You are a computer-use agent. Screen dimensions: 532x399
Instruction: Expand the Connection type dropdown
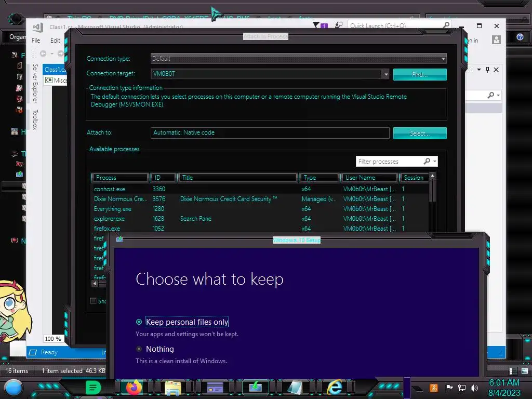click(443, 59)
